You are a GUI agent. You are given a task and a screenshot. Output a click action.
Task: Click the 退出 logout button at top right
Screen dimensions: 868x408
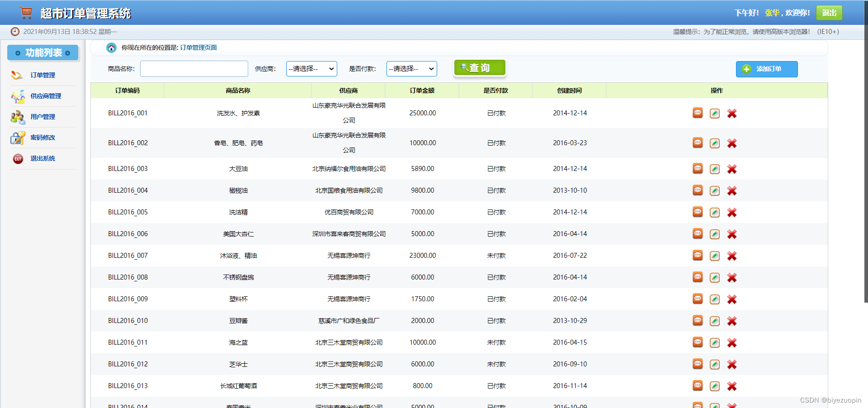[x=829, y=12]
